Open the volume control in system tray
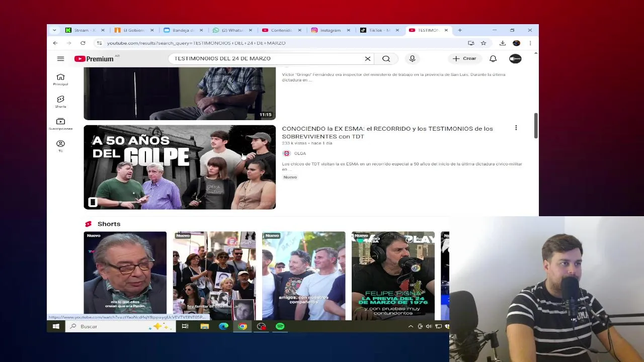Screen dimensions: 644x362 pyautogui.click(x=429, y=327)
